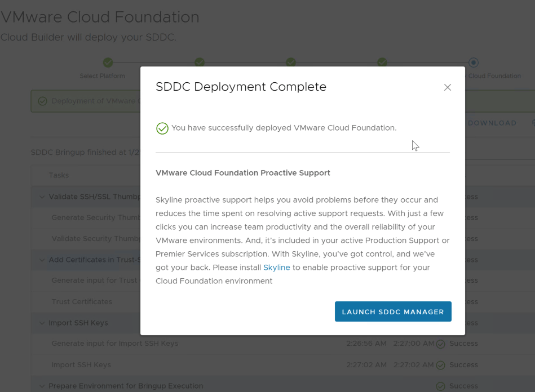Click the Tasks column header
Image resolution: width=535 pixels, height=392 pixels.
click(x=59, y=175)
